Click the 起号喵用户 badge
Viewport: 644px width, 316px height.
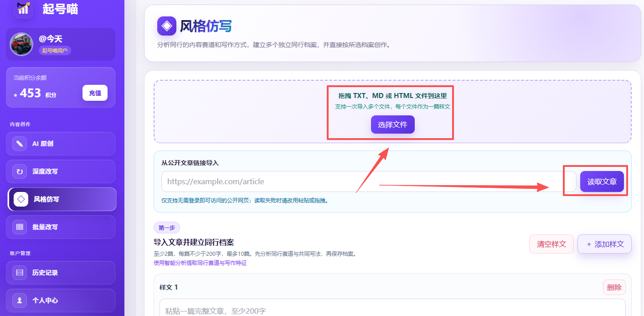55,51
